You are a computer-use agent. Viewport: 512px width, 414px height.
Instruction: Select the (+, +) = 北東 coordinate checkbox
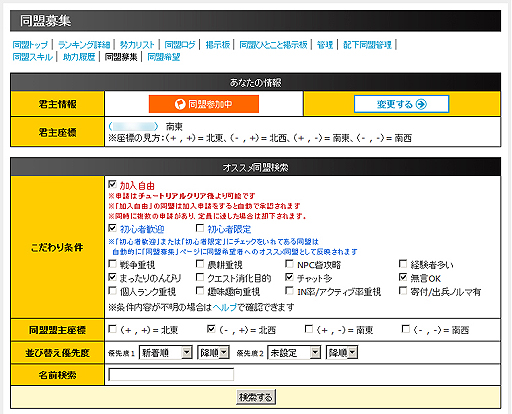112,329
